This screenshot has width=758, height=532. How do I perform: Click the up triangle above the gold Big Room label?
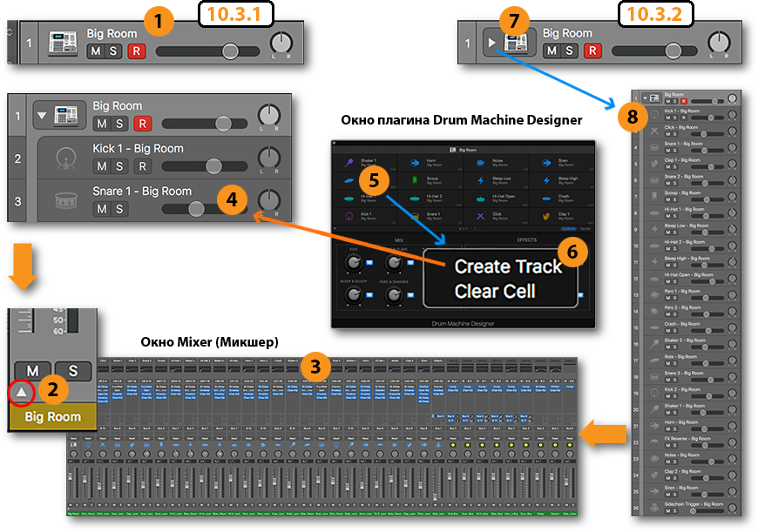(21, 392)
